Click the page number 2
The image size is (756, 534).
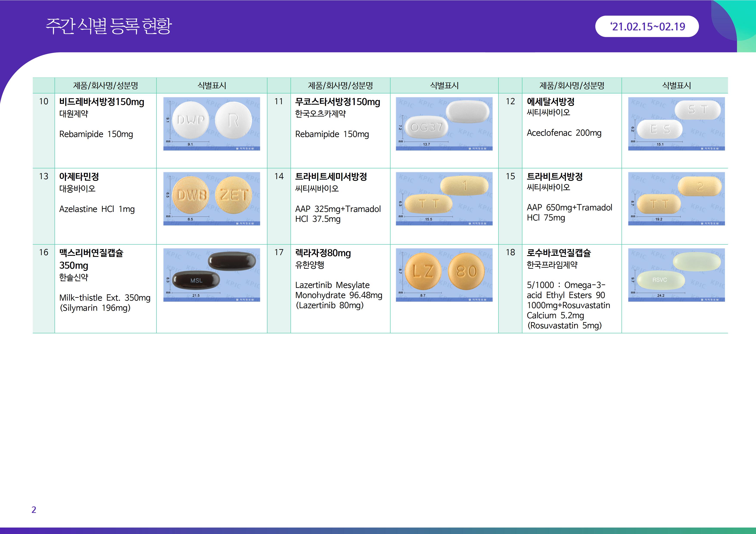pos(34,510)
